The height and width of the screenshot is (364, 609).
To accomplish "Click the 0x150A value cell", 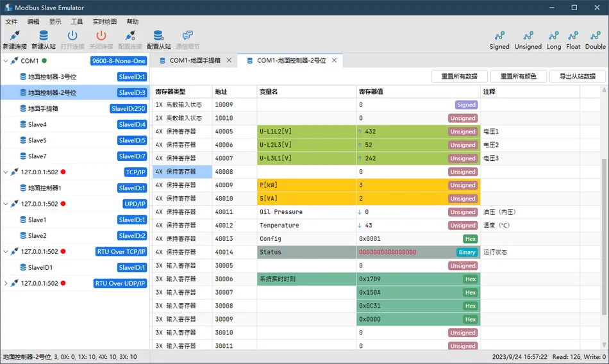I will coord(419,292).
